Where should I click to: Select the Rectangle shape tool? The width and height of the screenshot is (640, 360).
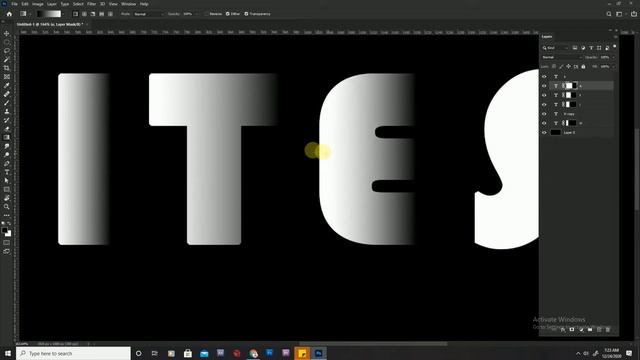pyautogui.click(x=7, y=189)
